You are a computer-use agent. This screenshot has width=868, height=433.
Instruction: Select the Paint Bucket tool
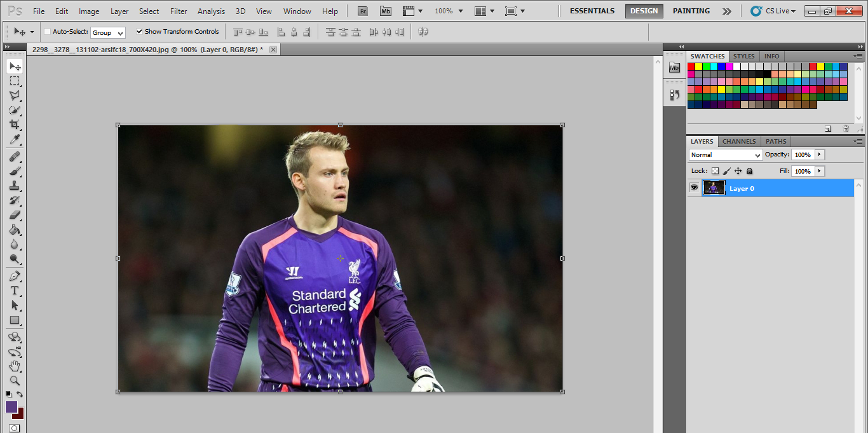[15, 230]
